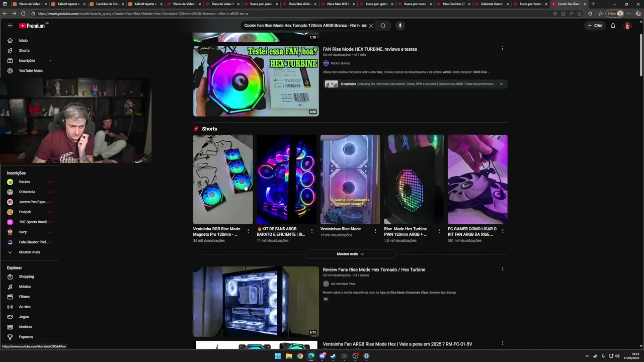Image resolution: width=644 pixels, height=362 pixels.
Task: Open options for Ventoinha RGB Magneto short
Action: pyautogui.click(x=248, y=231)
